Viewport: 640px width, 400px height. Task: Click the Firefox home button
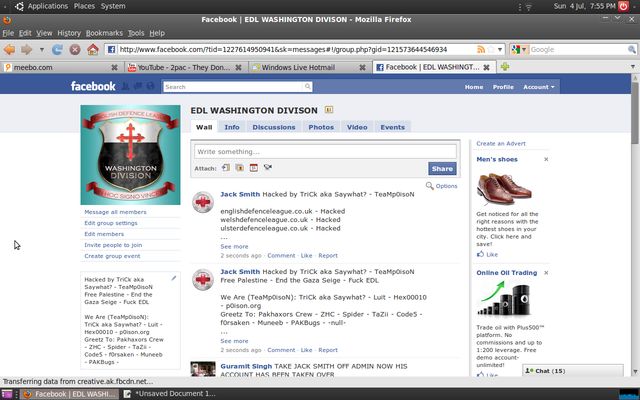click(92, 49)
